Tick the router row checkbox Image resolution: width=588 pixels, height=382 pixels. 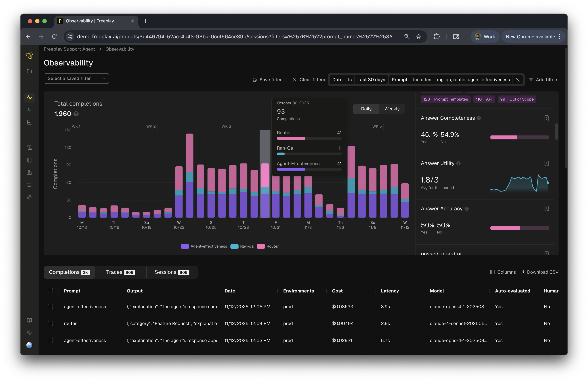tap(50, 324)
